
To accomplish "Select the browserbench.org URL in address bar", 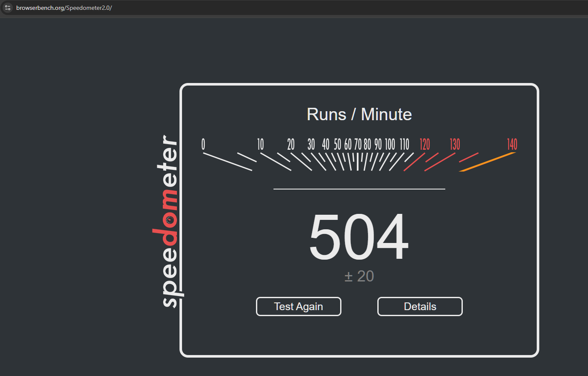I will coord(64,8).
